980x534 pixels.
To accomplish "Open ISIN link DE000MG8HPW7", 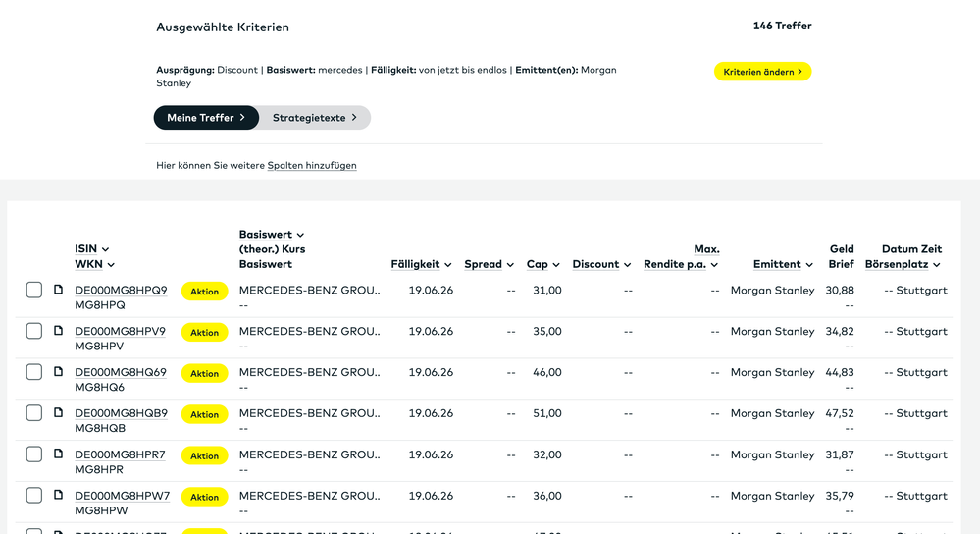I will tap(122, 496).
